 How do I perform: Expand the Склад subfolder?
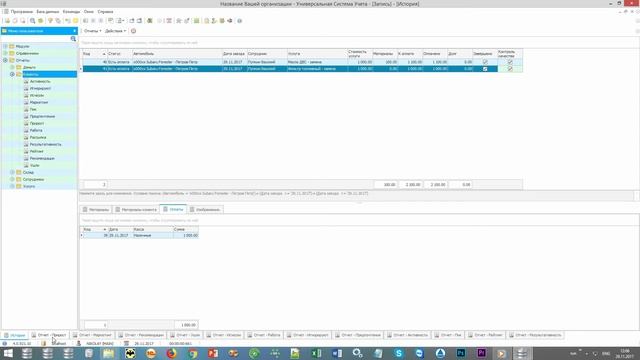point(12,172)
